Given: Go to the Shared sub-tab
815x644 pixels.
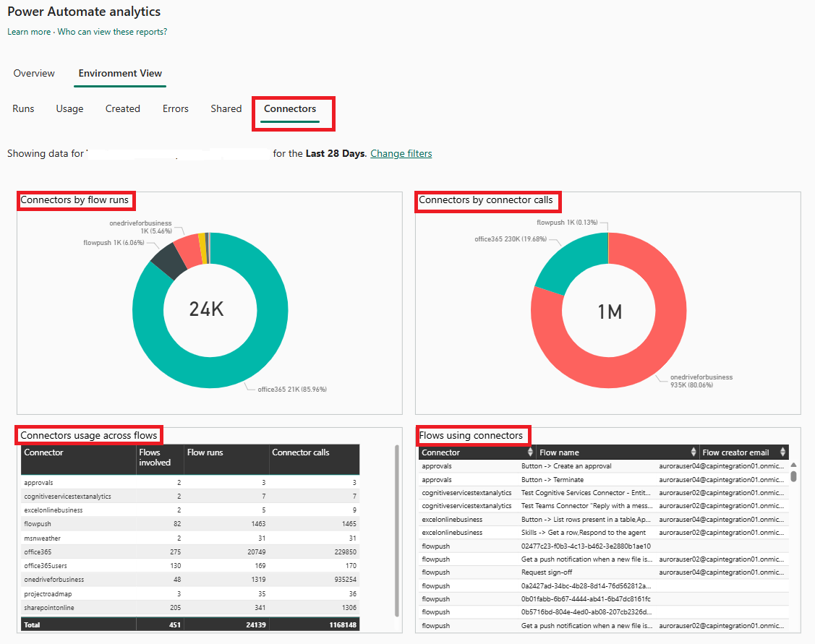Looking at the screenshot, I should [226, 108].
